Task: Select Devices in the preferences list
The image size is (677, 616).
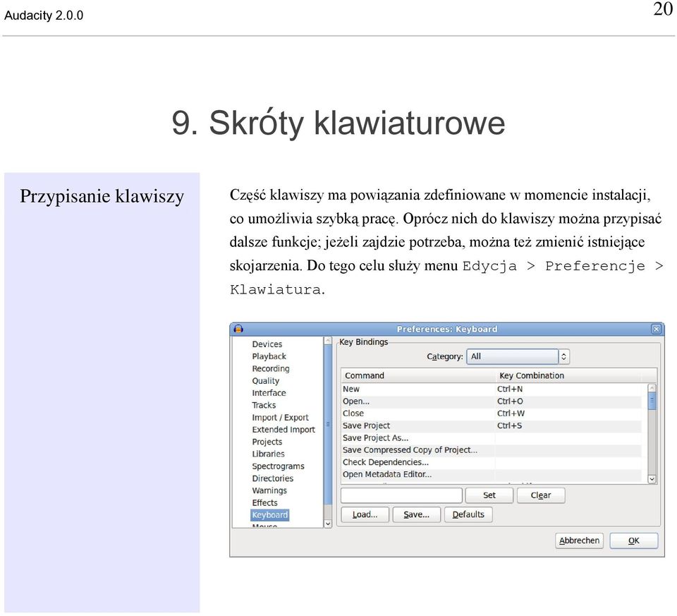Action: tap(267, 344)
